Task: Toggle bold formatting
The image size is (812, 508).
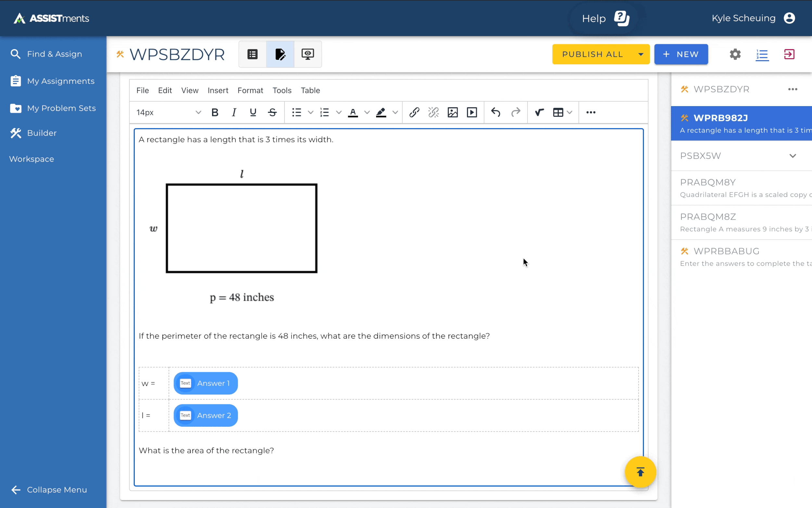Action: 215,112
